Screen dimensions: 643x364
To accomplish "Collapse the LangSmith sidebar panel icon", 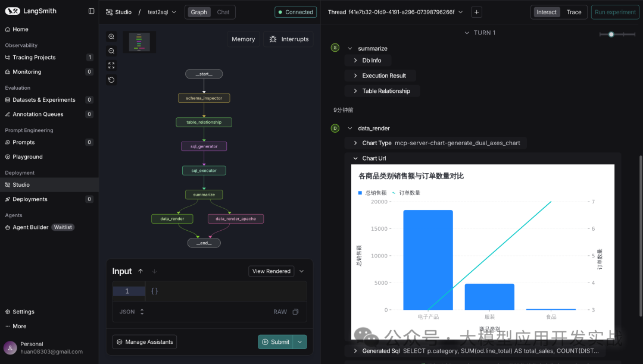I will (92, 11).
